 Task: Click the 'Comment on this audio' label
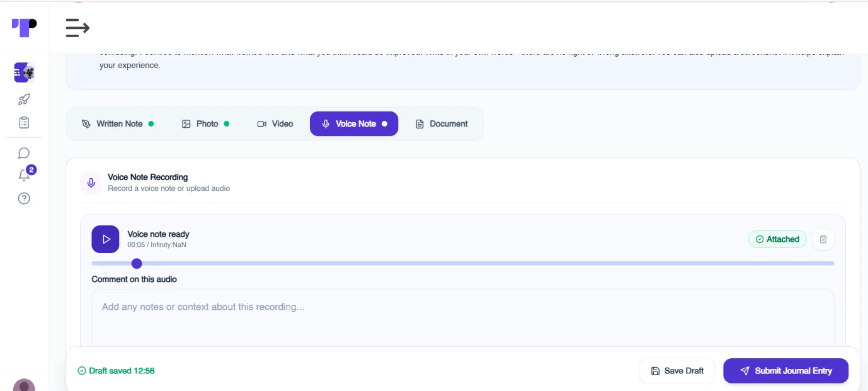point(134,279)
